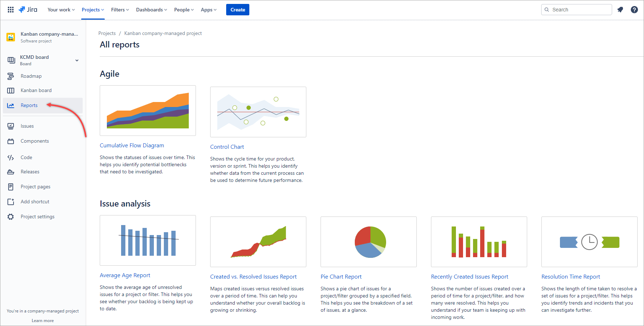Open Releases via its sidebar icon
This screenshot has width=644, height=326.
(11, 172)
